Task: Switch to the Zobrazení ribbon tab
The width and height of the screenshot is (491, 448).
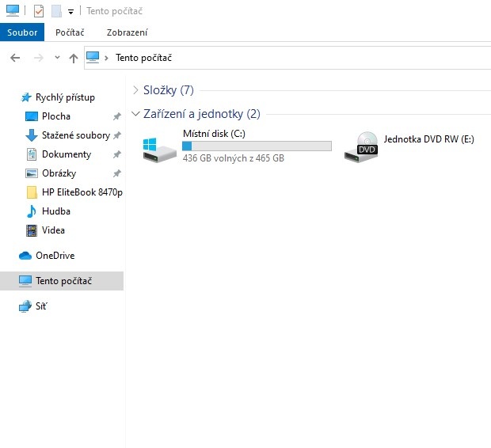Action: pyautogui.click(x=128, y=32)
